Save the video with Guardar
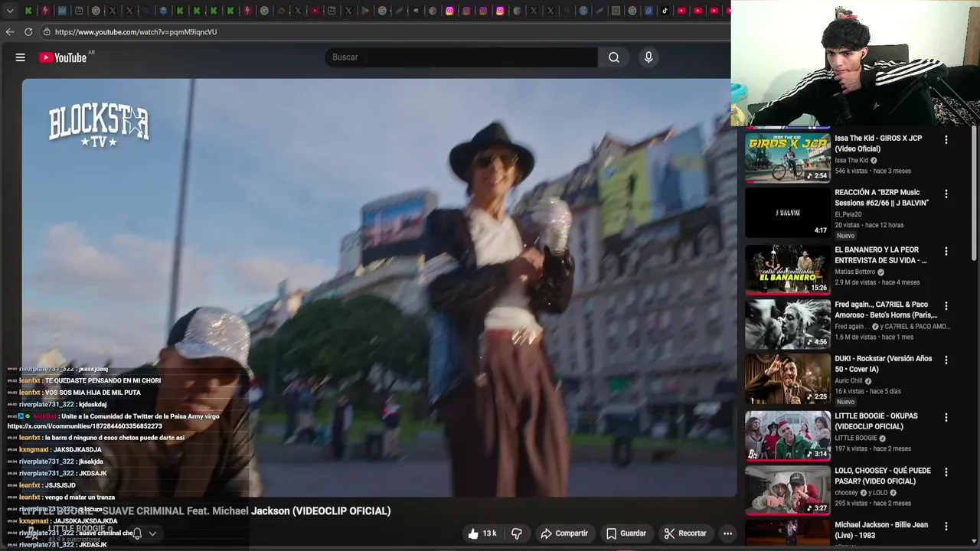 tap(626, 533)
